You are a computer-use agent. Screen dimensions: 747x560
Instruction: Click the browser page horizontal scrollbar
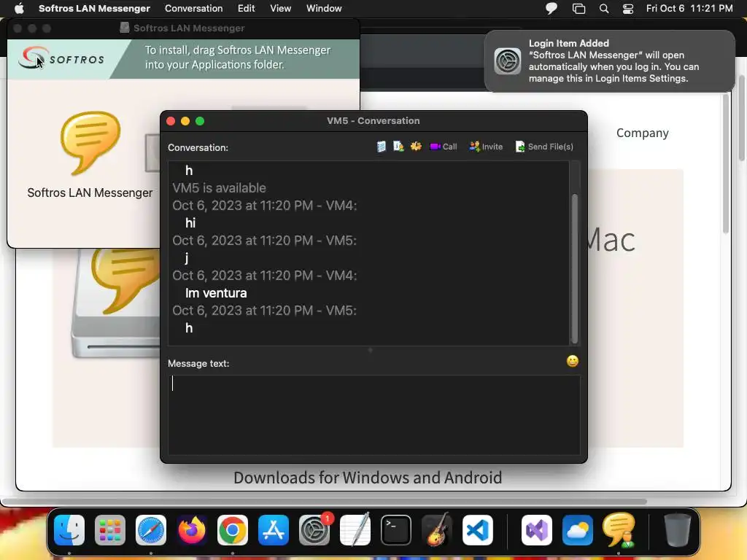(x=325, y=502)
